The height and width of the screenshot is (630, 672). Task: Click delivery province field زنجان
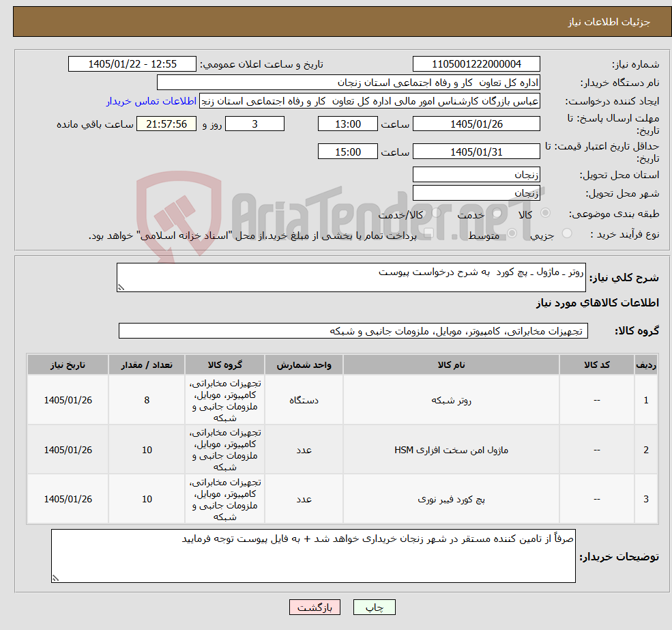(x=476, y=174)
